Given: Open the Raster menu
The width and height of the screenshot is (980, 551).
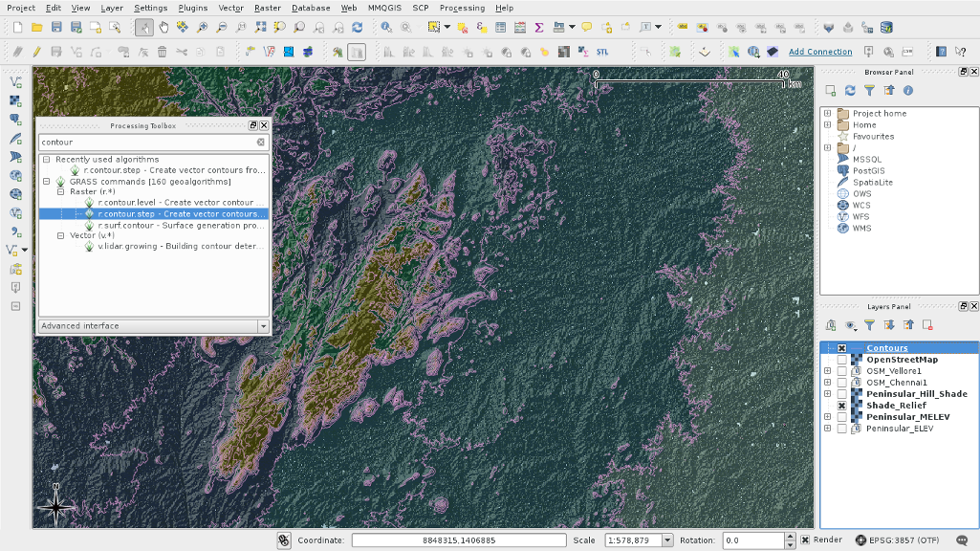Looking at the screenshot, I should tap(268, 8).
